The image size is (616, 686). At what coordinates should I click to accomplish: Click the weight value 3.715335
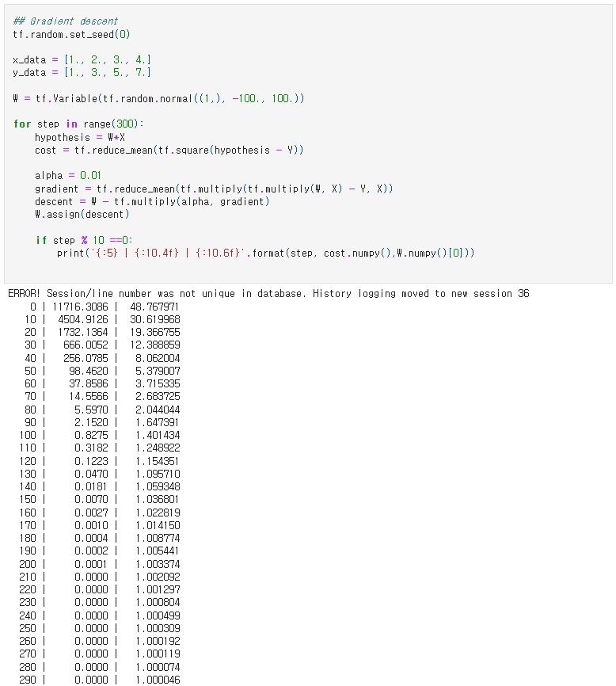coord(158,383)
